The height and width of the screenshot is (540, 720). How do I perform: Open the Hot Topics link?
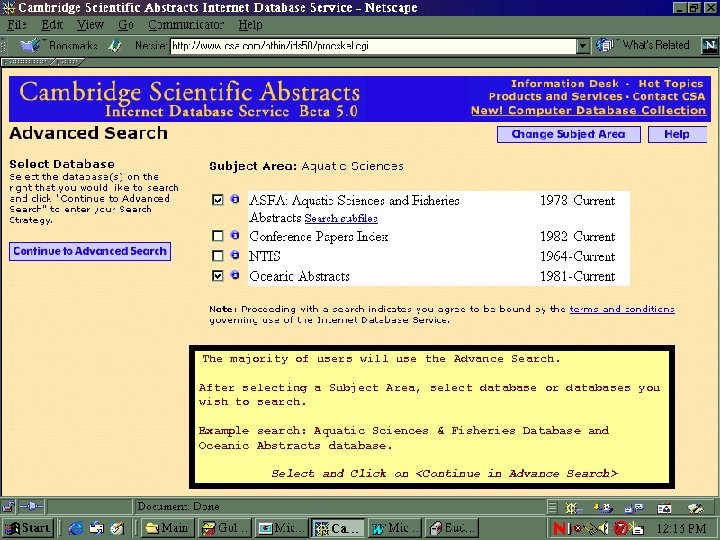(671, 84)
